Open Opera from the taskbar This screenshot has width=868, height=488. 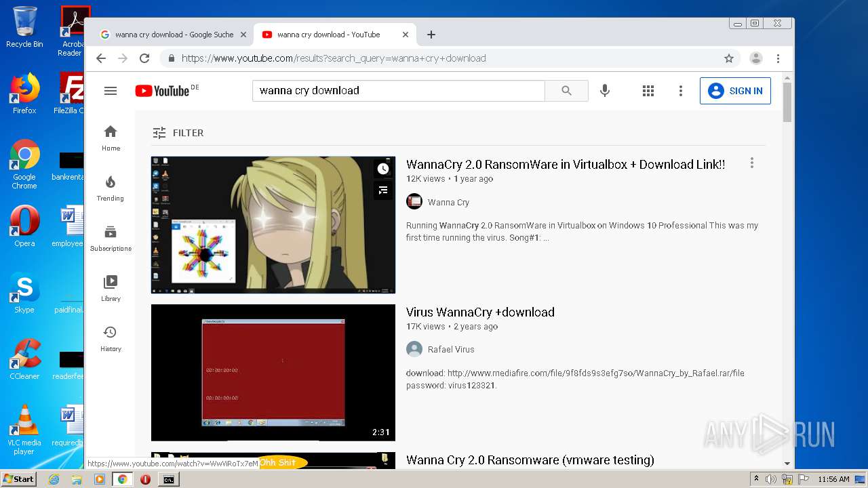point(145,479)
